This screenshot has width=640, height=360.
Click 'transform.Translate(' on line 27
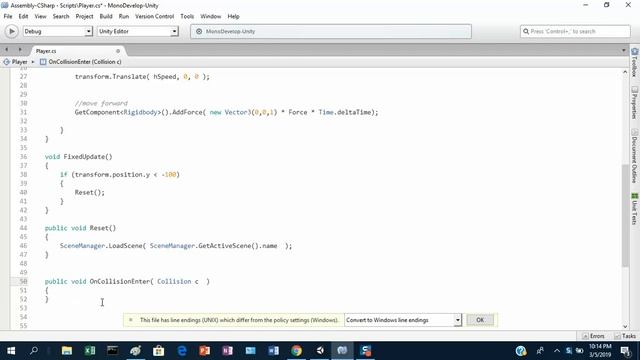112,77
